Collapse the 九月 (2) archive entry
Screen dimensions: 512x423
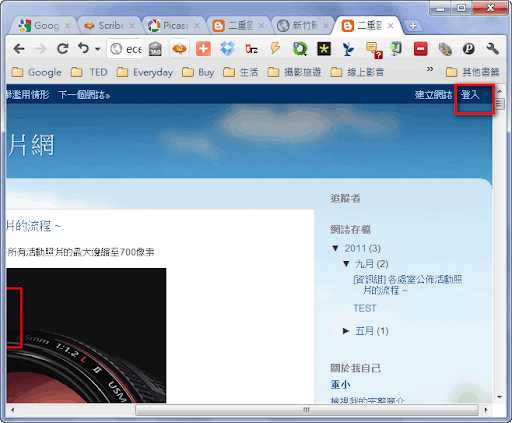pyautogui.click(x=346, y=264)
